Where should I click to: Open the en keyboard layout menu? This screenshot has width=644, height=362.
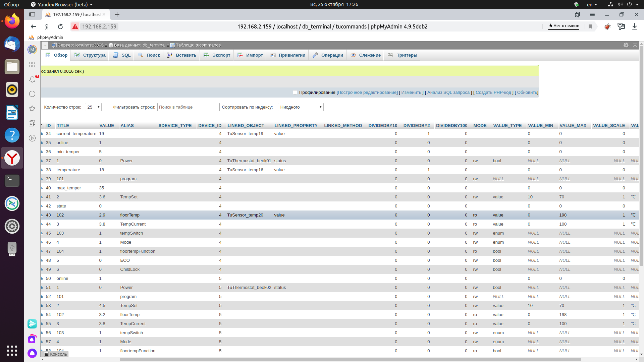coord(592,4)
